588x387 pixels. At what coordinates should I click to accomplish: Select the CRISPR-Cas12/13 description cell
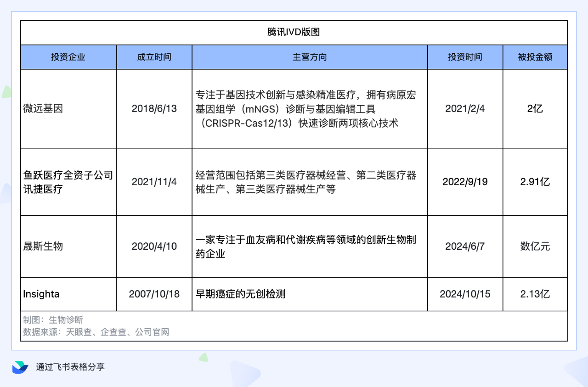click(310, 109)
